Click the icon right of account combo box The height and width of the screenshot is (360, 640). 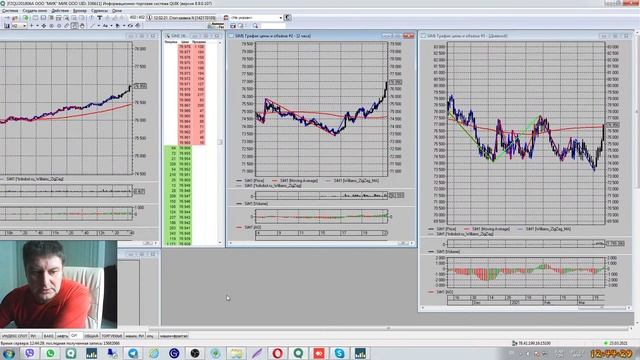287,18
